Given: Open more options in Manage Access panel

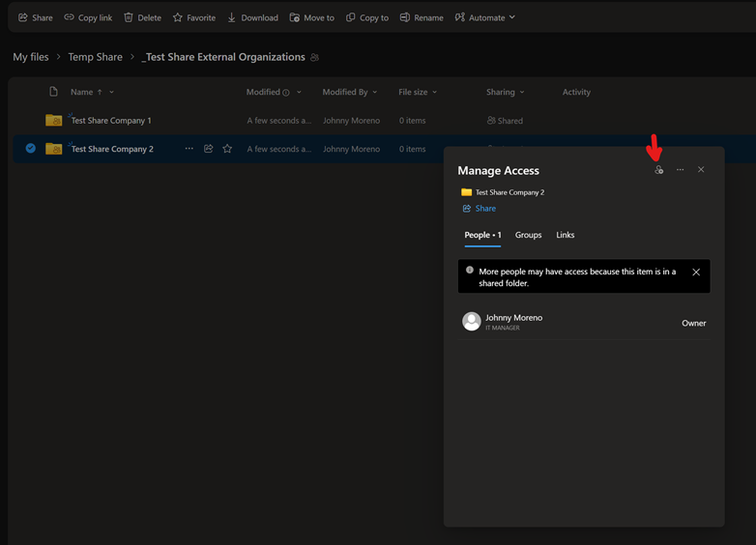Looking at the screenshot, I should (680, 170).
